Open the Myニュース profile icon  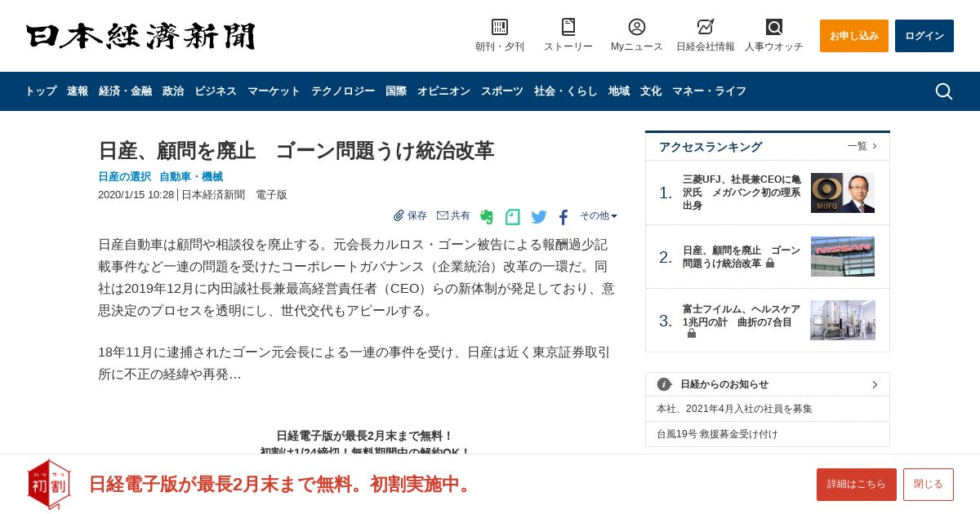[637, 27]
